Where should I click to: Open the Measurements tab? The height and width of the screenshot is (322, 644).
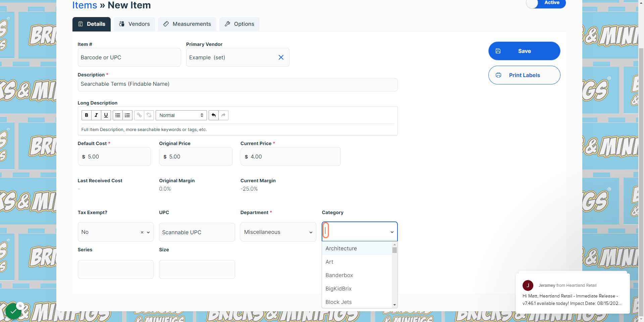[x=187, y=24]
